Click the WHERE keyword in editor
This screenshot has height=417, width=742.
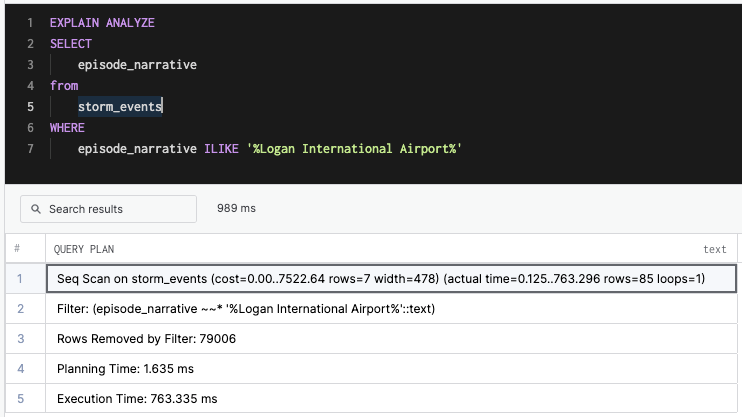point(67,128)
